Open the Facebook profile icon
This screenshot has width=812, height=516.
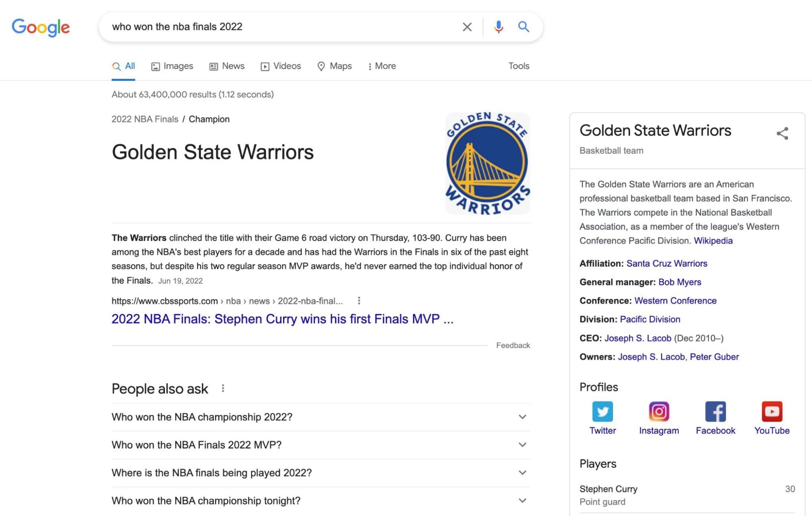point(715,412)
